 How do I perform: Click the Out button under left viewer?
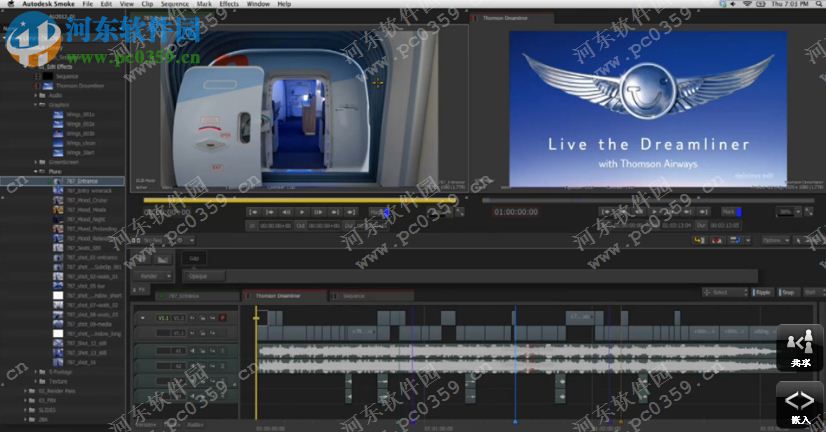[300, 225]
